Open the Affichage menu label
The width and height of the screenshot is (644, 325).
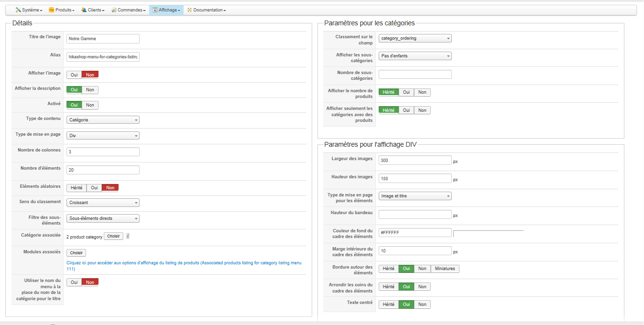[x=168, y=10]
